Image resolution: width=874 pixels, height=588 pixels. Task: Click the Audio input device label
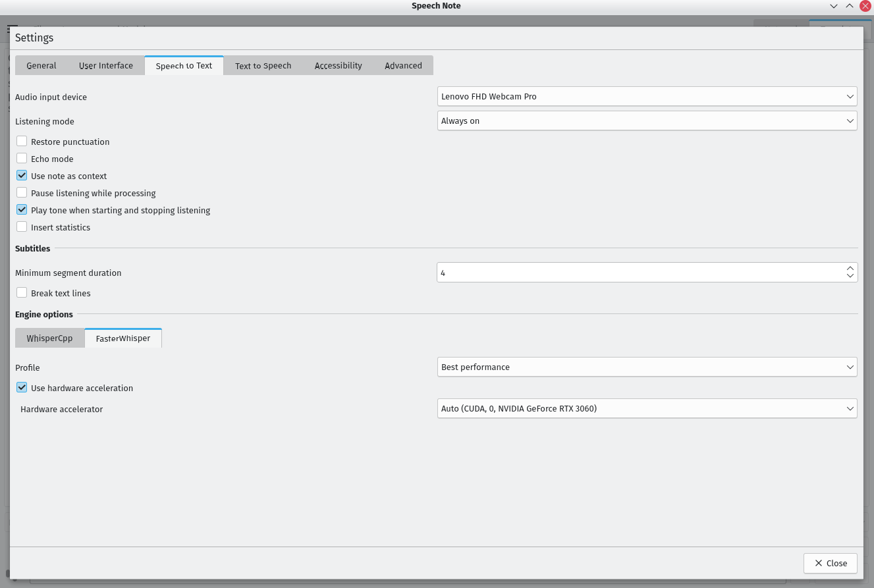click(51, 97)
